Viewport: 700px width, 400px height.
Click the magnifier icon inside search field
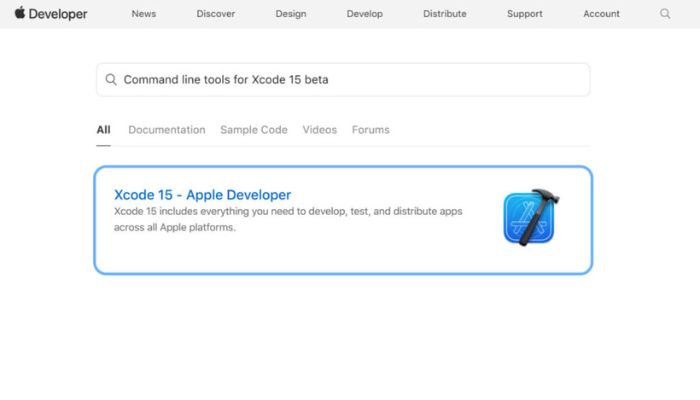(111, 79)
